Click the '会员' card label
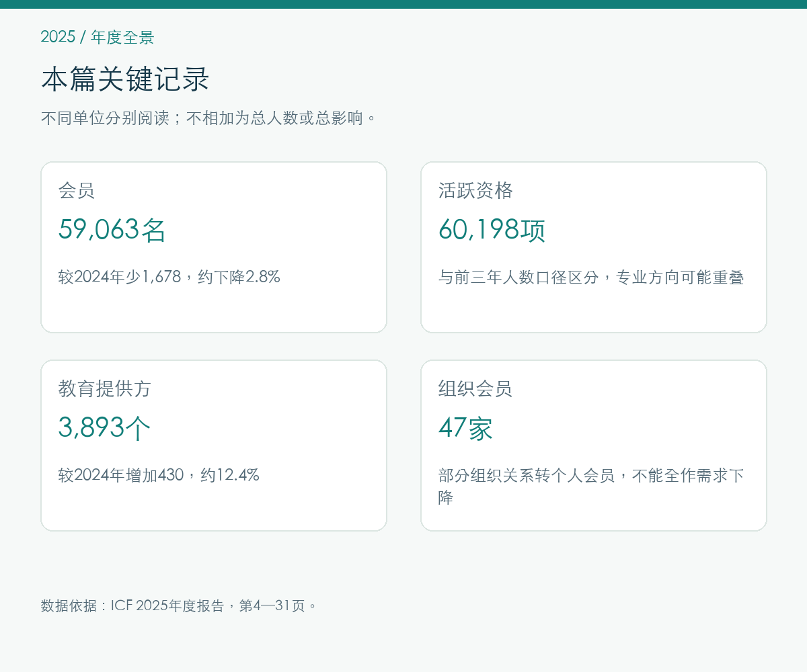807x672 pixels. tap(77, 190)
